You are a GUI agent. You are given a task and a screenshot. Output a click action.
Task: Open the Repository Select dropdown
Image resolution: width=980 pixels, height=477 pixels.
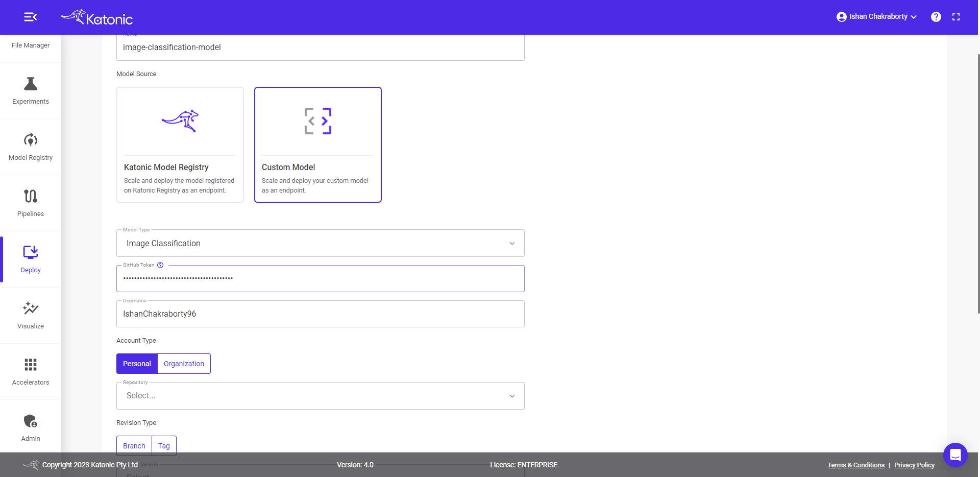321,396
